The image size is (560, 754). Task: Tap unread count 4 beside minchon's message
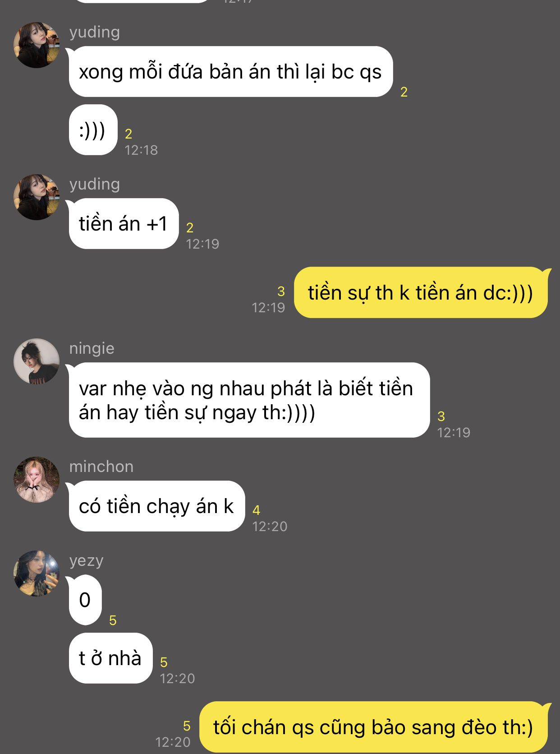256,510
